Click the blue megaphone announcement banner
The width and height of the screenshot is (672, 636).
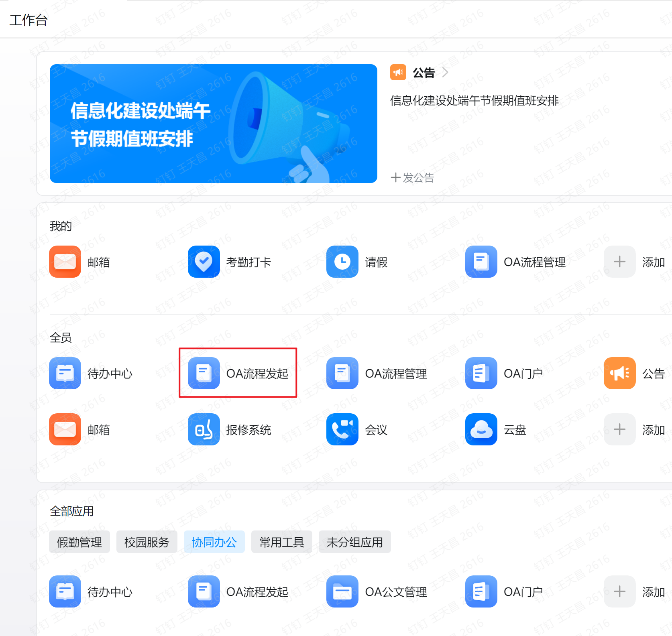[x=213, y=124]
